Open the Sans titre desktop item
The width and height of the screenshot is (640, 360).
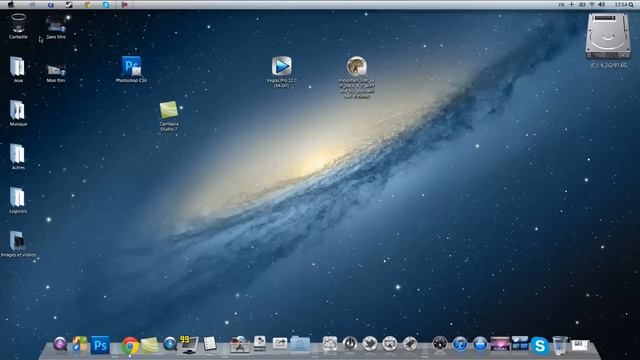click(x=56, y=27)
